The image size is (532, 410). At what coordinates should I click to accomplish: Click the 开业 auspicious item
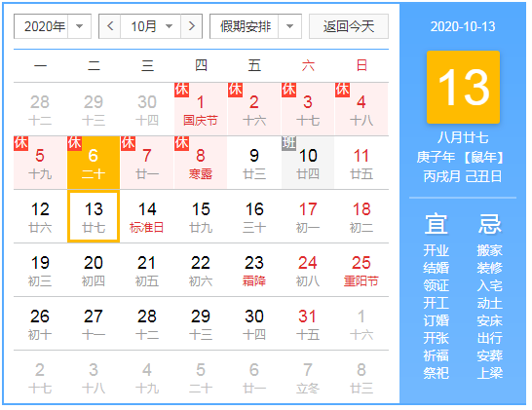pos(437,250)
